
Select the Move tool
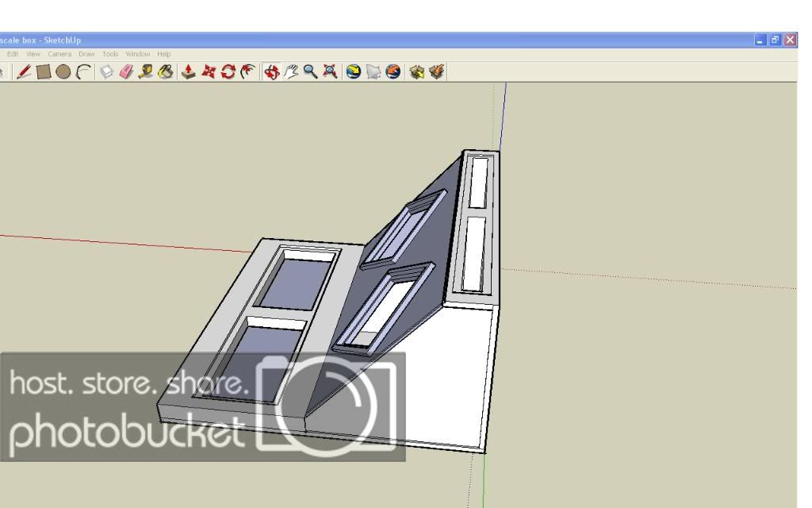[209, 71]
